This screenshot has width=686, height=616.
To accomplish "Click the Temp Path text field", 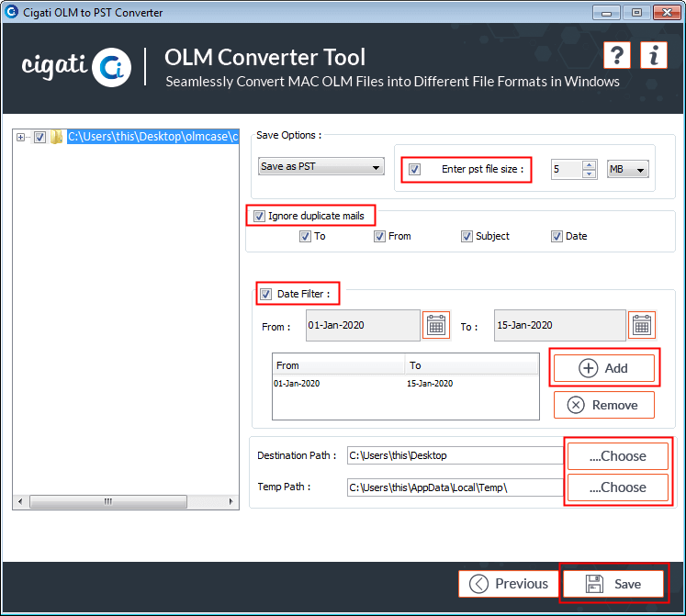I will 455,487.
